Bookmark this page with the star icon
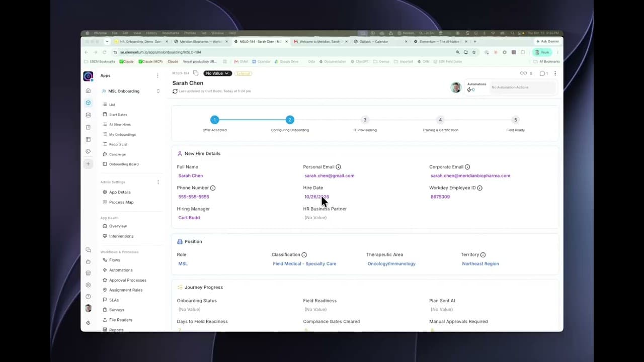Viewport: 644px width, 362px height. tap(473, 52)
